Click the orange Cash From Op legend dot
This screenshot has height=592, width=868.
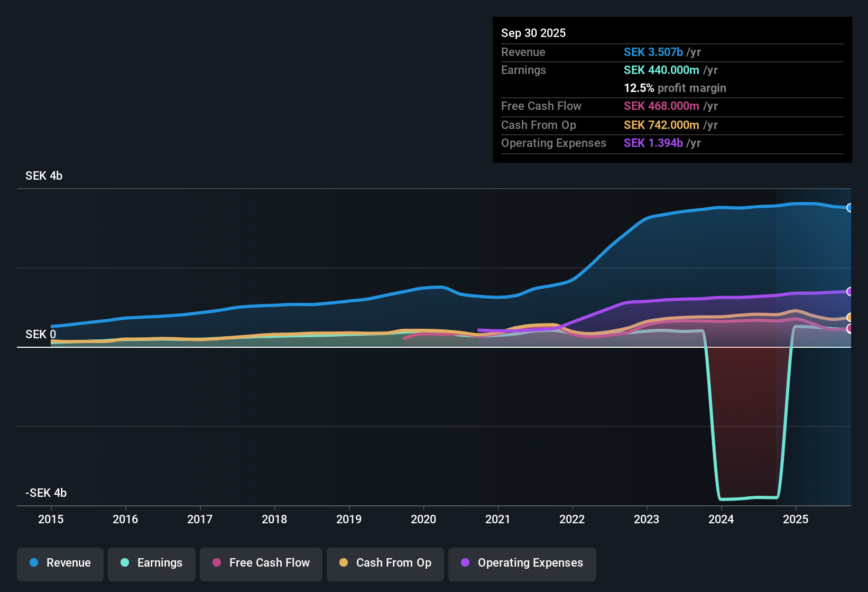pos(344,562)
